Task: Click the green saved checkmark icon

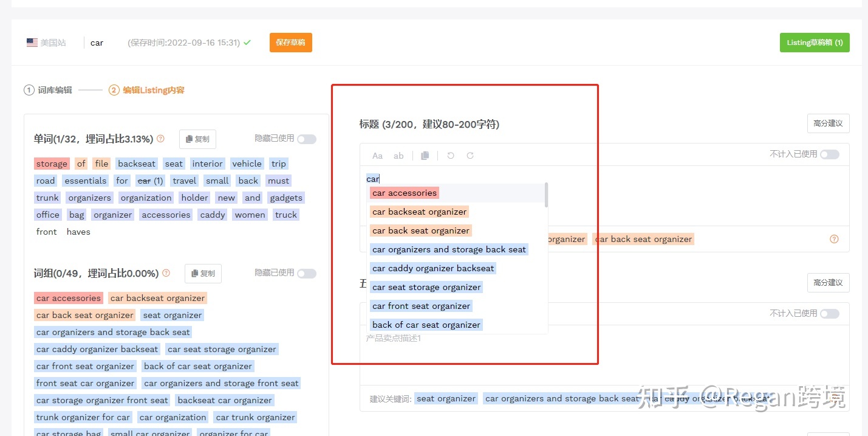Action: click(247, 43)
